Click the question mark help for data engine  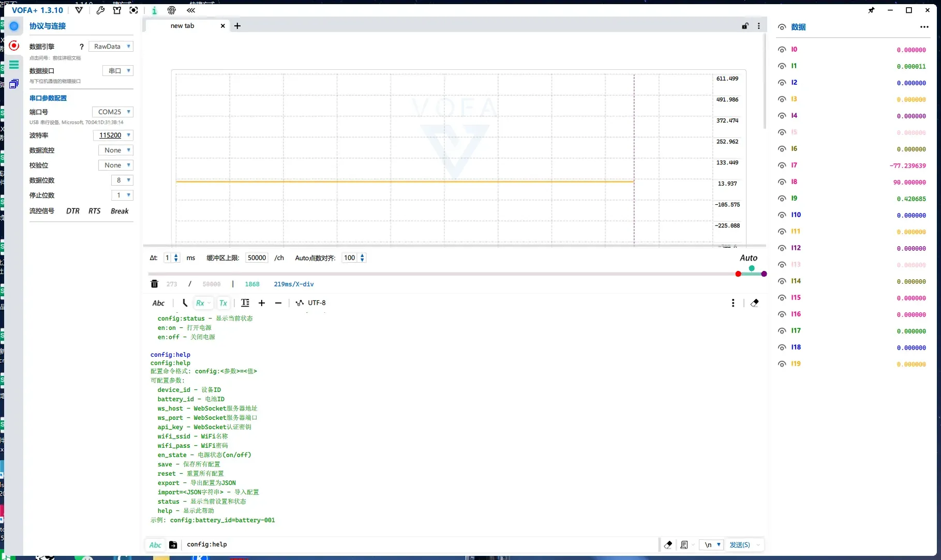pyautogui.click(x=81, y=47)
